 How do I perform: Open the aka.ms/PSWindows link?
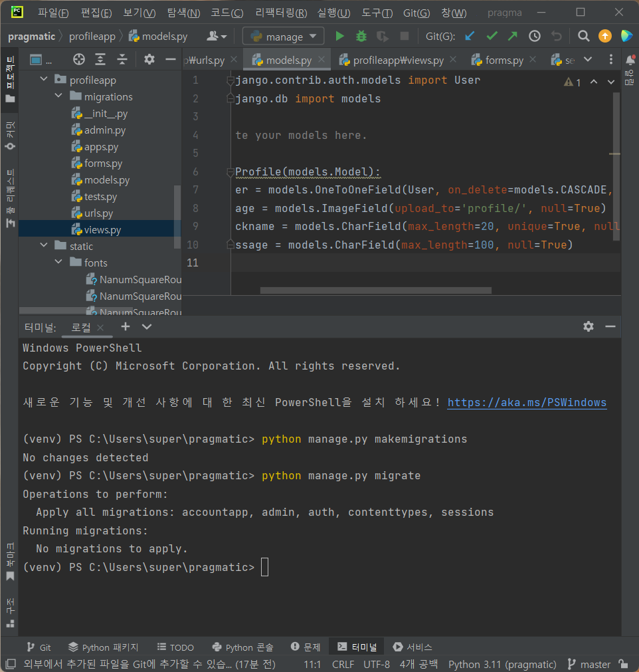tap(527, 402)
